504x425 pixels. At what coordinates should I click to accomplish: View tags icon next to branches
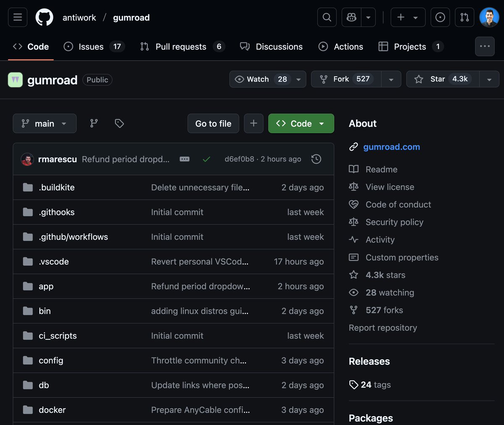click(x=119, y=123)
